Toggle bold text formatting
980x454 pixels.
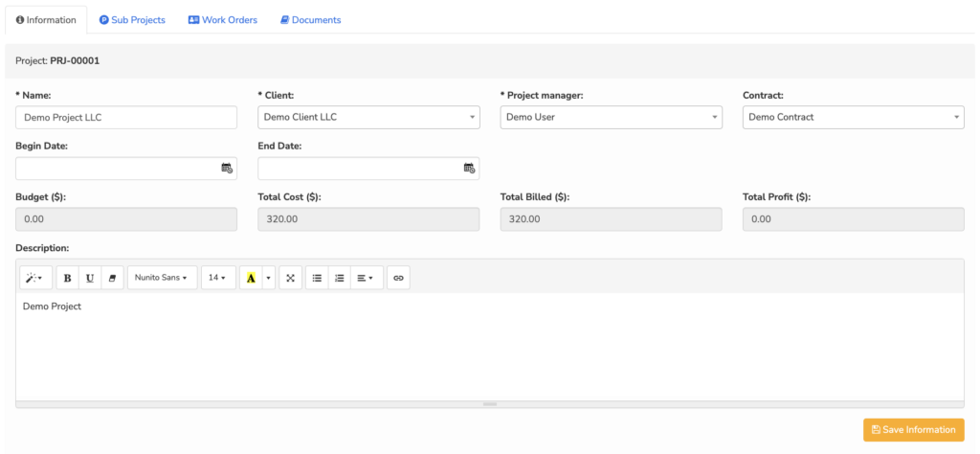click(x=68, y=278)
